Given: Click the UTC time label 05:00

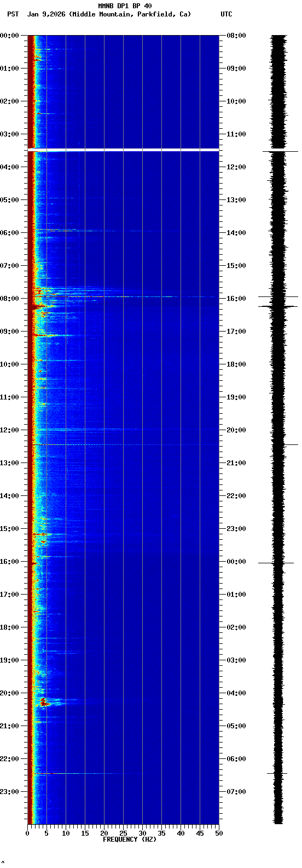Looking at the screenshot, I should coord(236,726).
